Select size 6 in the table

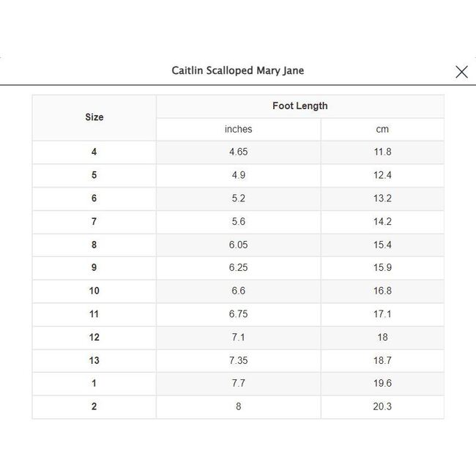[94, 198]
